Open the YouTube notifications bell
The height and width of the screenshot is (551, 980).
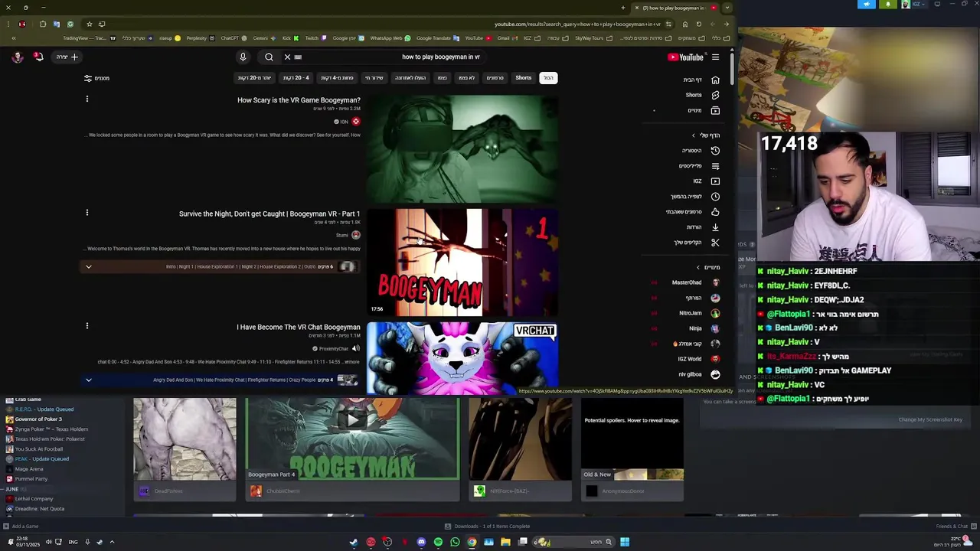click(x=38, y=57)
